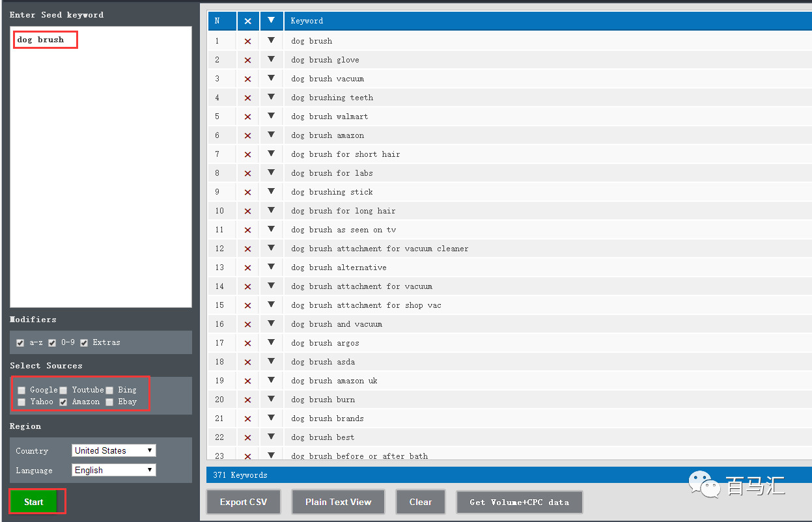Delete 'dog brush argos' from the list
The width and height of the screenshot is (812, 522).
pyautogui.click(x=247, y=343)
